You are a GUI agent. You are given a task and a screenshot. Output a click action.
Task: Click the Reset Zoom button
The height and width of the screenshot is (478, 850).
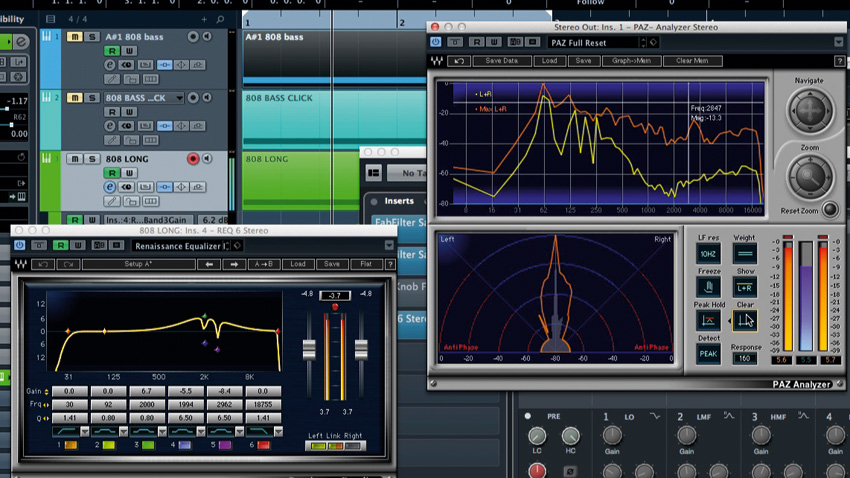(829, 210)
